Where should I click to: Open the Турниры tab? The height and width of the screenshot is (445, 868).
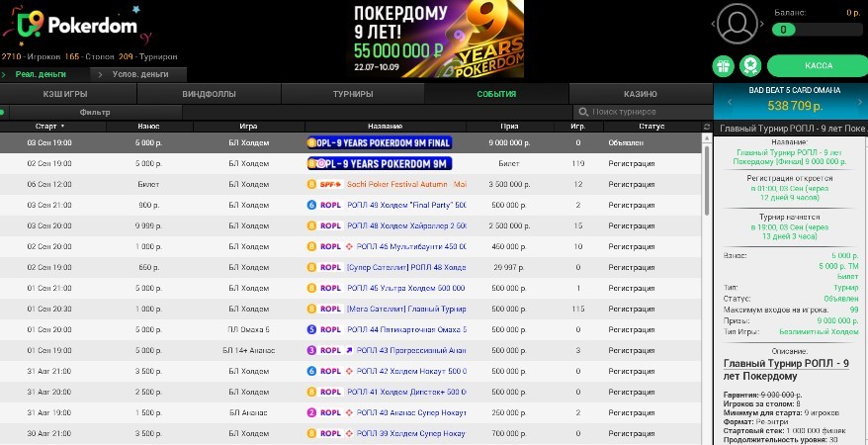click(x=352, y=94)
